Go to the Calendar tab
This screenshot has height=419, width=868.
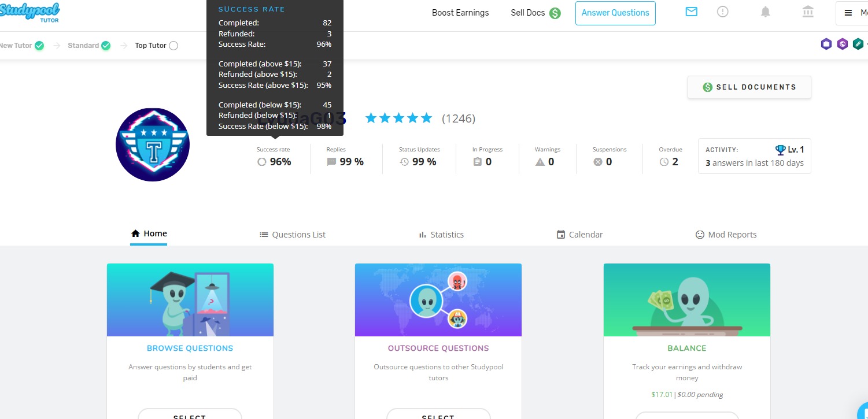[x=579, y=235]
